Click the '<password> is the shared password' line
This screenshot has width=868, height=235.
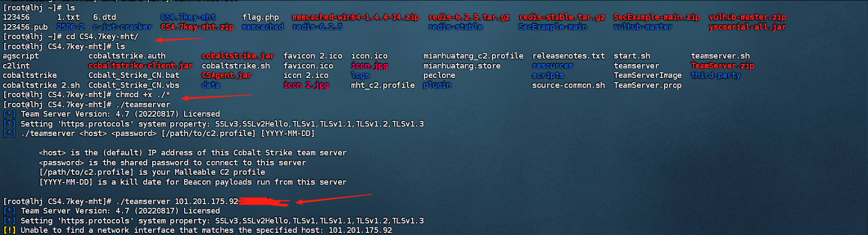pyautogui.click(x=172, y=163)
